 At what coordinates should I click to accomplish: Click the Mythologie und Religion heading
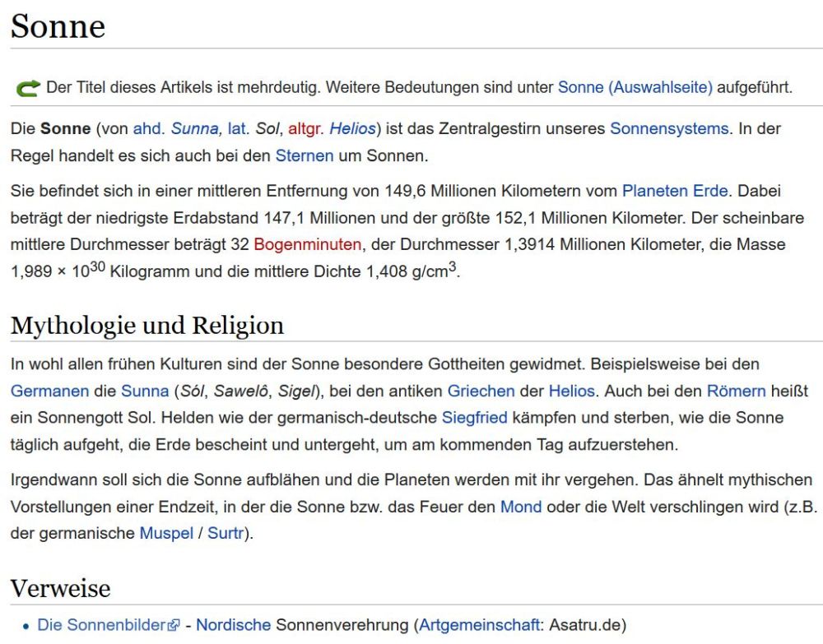(147, 326)
